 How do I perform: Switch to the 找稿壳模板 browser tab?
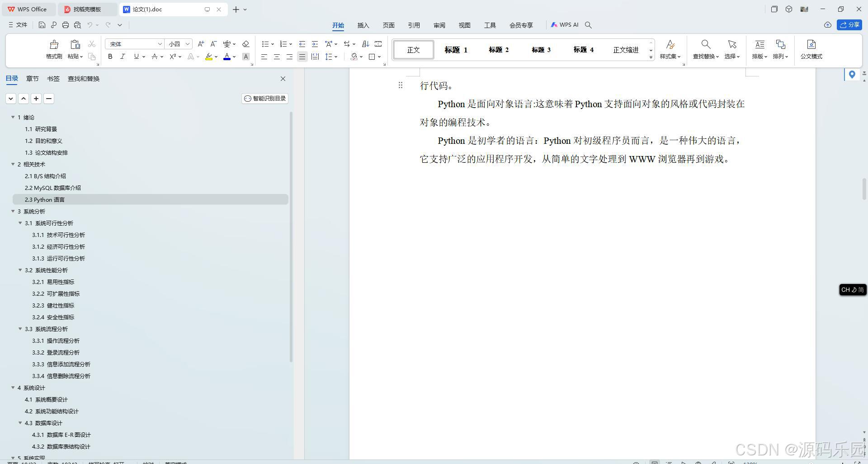point(88,9)
